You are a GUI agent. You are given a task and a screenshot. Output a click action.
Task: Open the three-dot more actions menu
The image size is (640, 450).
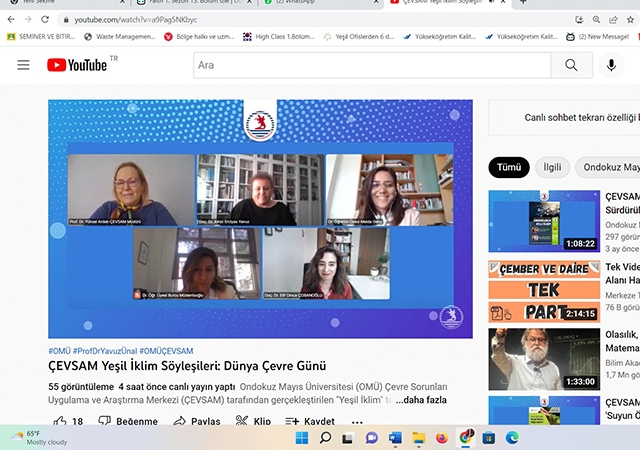(x=357, y=421)
